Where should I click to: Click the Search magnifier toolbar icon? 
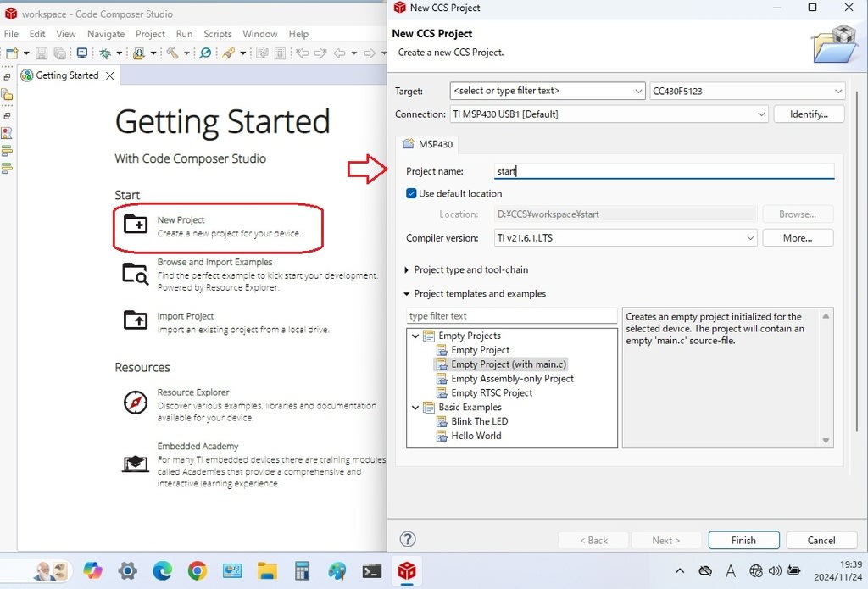click(x=205, y=53)
